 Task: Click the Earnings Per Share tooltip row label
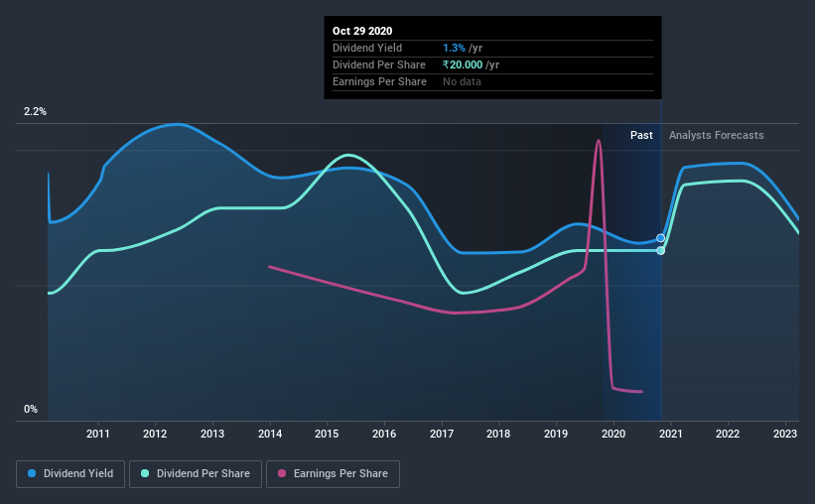(379, 81)
